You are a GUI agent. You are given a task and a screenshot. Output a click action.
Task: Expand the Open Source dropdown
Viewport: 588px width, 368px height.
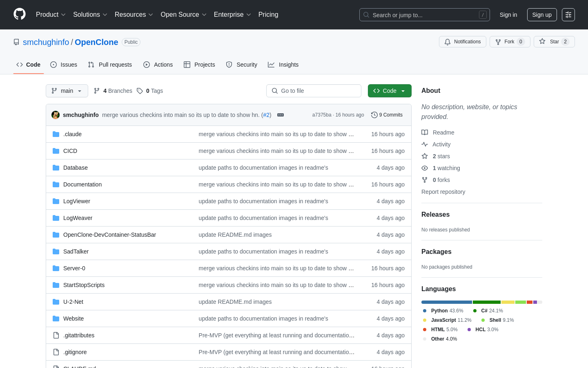tap(183, 15)
